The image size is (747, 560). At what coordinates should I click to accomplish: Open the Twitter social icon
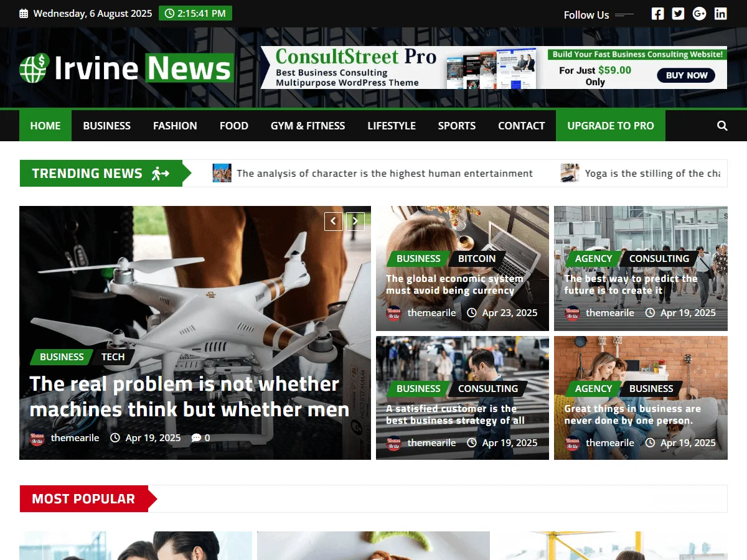[x=678, y=14]
